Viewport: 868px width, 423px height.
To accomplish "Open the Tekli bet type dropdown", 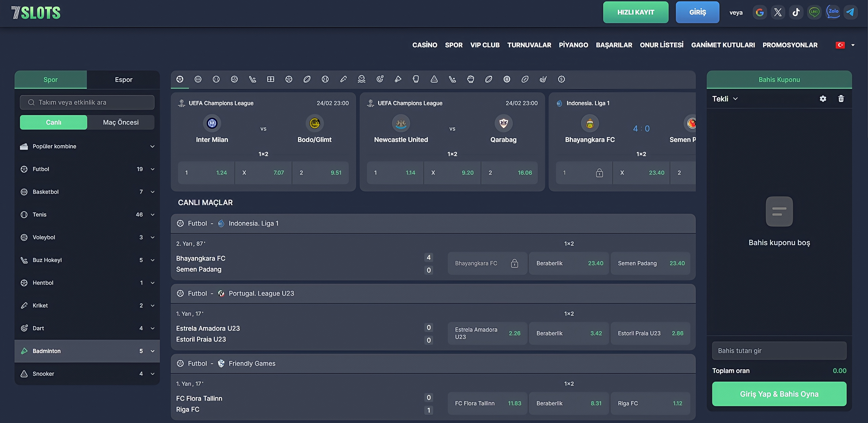I will (x=725, y=99).
